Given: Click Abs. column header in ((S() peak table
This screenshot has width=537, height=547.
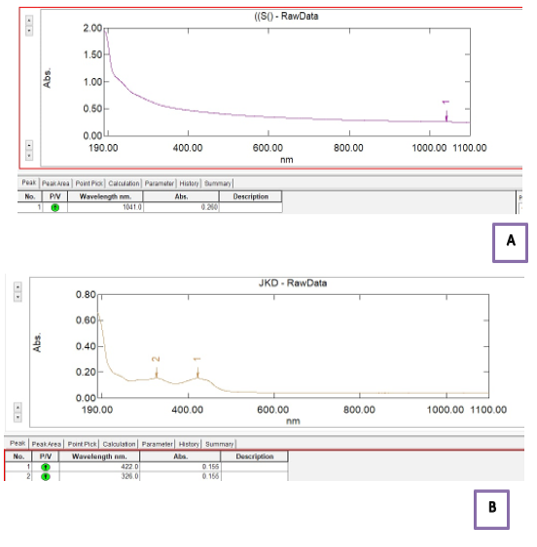Looking at the screenshot, I should [181, 197].
